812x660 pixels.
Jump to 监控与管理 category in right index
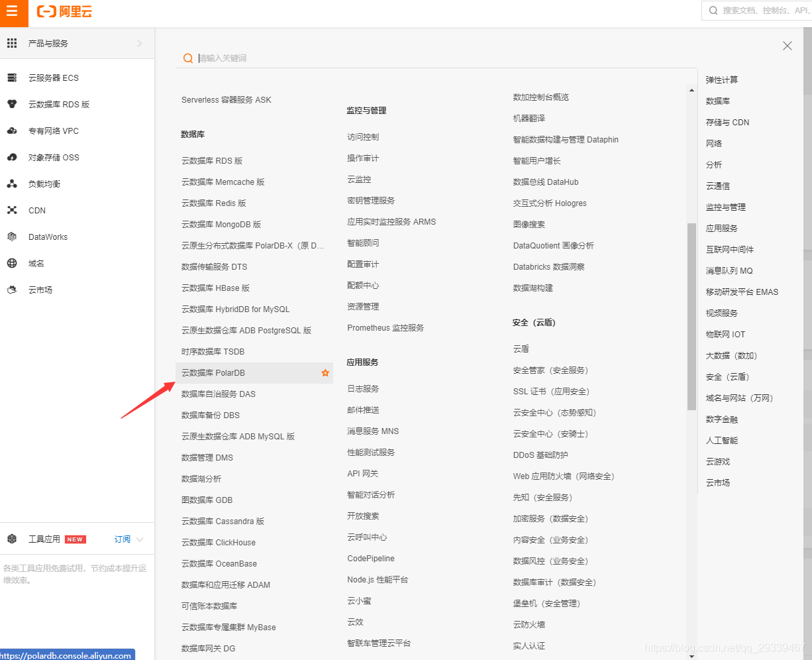pyautogui.click(x=726, y=207)
